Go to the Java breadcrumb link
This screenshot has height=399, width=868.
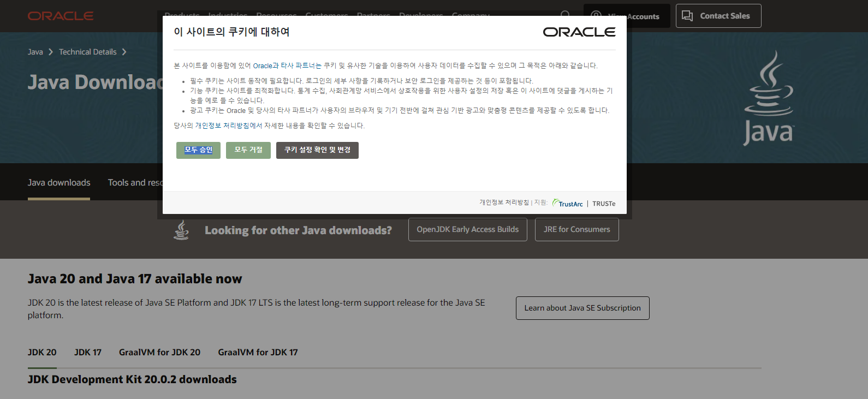coord(35,52)
